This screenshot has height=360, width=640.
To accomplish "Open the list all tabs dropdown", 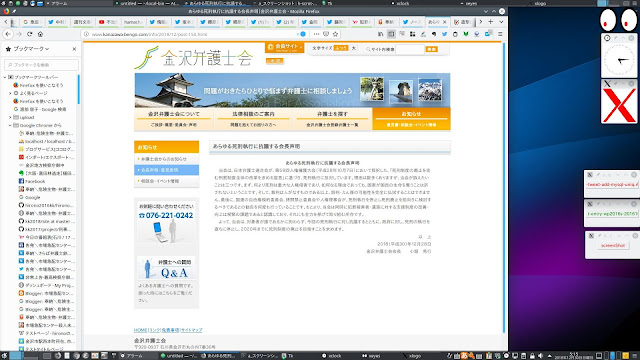I will tap(501, 22).
